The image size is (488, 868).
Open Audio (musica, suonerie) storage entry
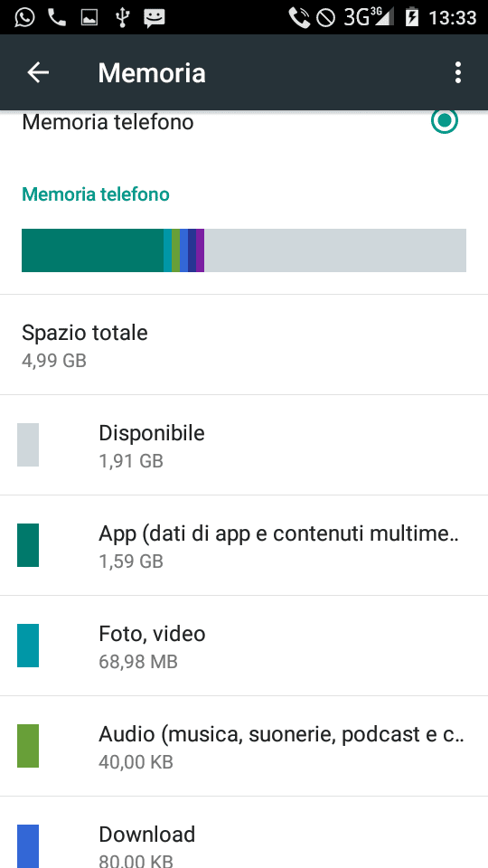244,746
